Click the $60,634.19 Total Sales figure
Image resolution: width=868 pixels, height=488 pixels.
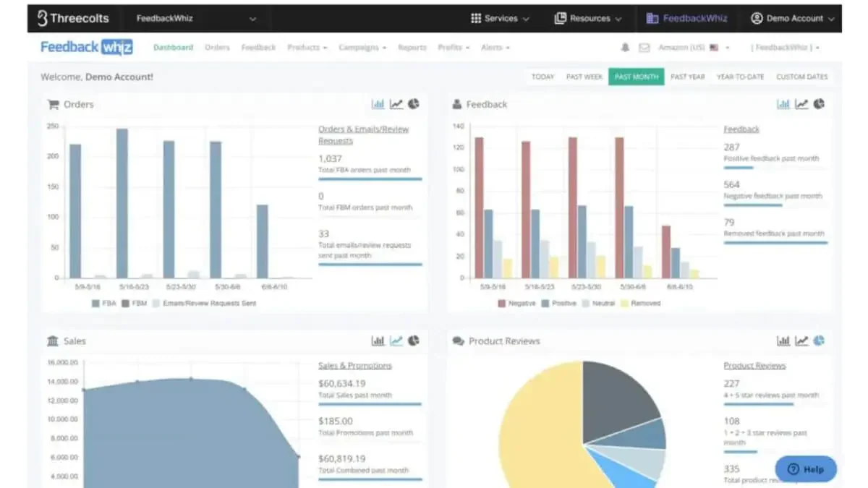[x=341, y=384]
